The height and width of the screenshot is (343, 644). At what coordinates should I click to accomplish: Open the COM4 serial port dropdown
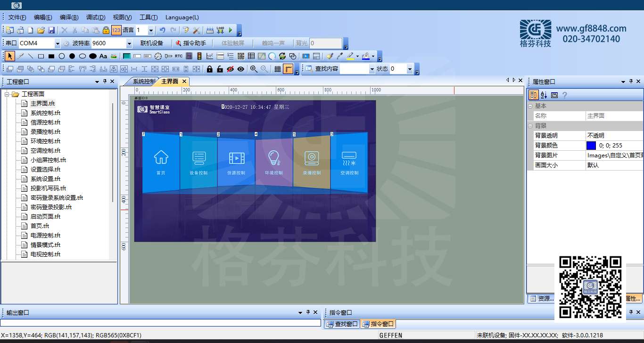58,43
